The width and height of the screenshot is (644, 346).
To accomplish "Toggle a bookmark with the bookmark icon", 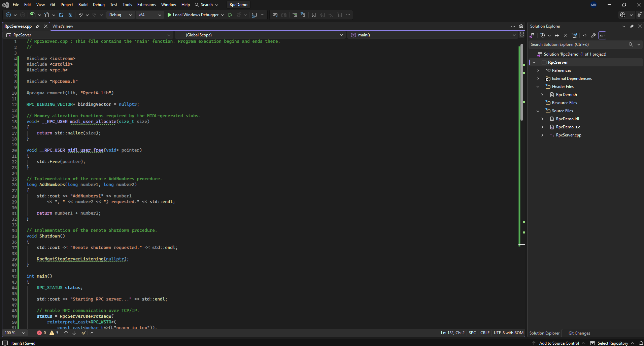I will click(314, 15).
